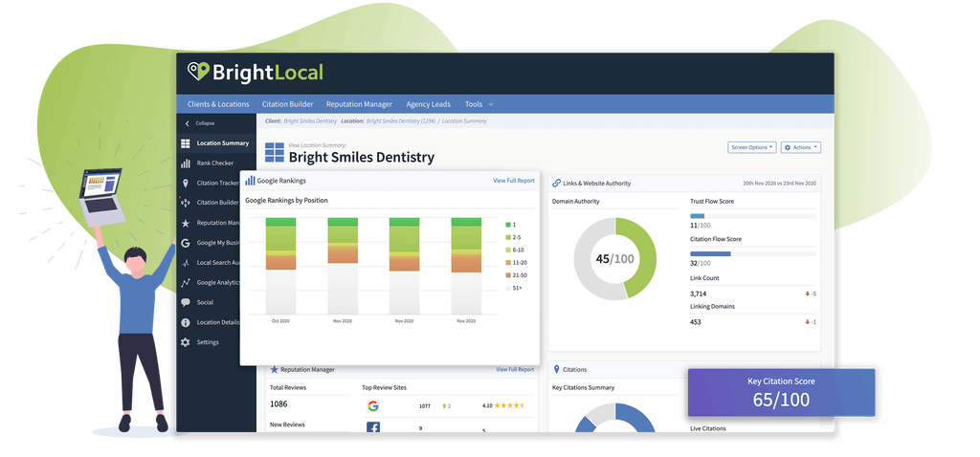Click the Citation Builder sidebar icon
This screenshot has width=980, height=457.
click(x=185, y=203)
